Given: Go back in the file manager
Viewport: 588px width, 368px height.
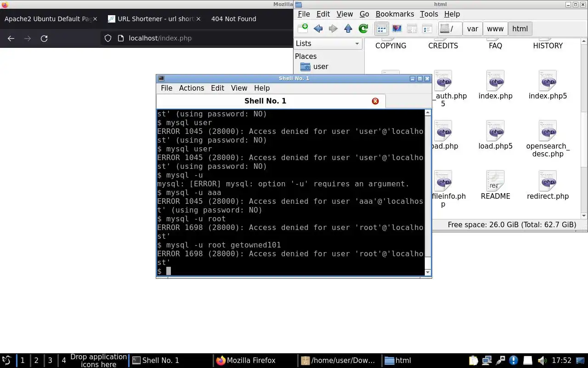Looking at the screenshot, I should (x=318, y=29).
